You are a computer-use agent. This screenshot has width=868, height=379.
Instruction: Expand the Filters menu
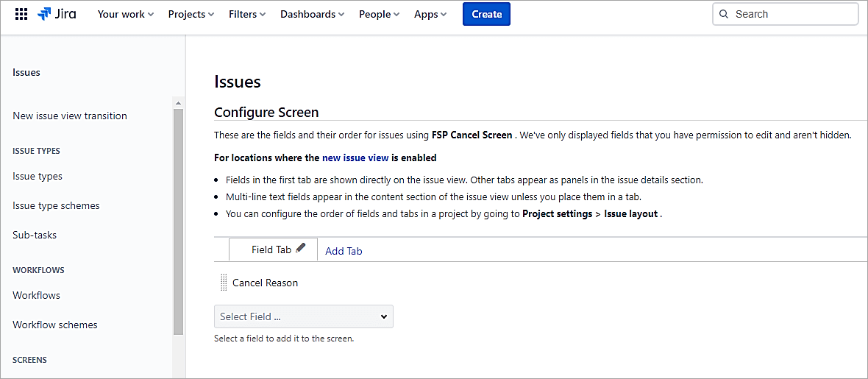247,14
